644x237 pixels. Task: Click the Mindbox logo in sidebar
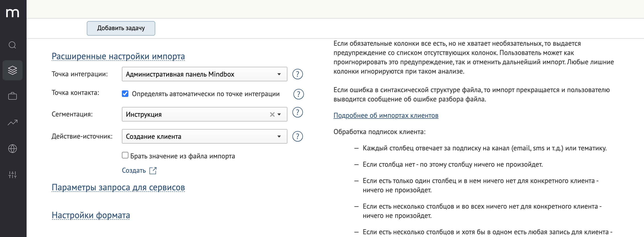(x=13, y=13)
